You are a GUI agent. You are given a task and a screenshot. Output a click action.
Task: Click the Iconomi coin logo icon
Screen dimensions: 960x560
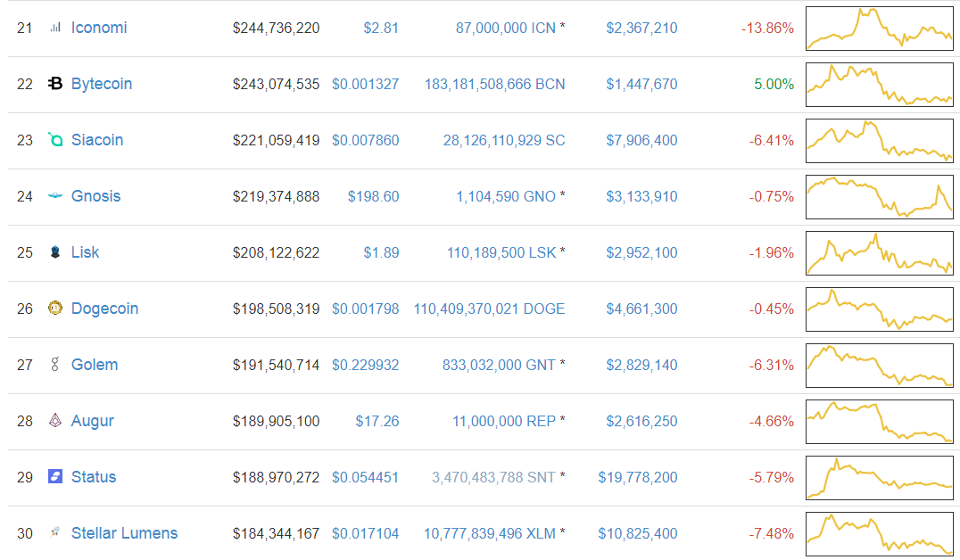(x=55, y=28)
